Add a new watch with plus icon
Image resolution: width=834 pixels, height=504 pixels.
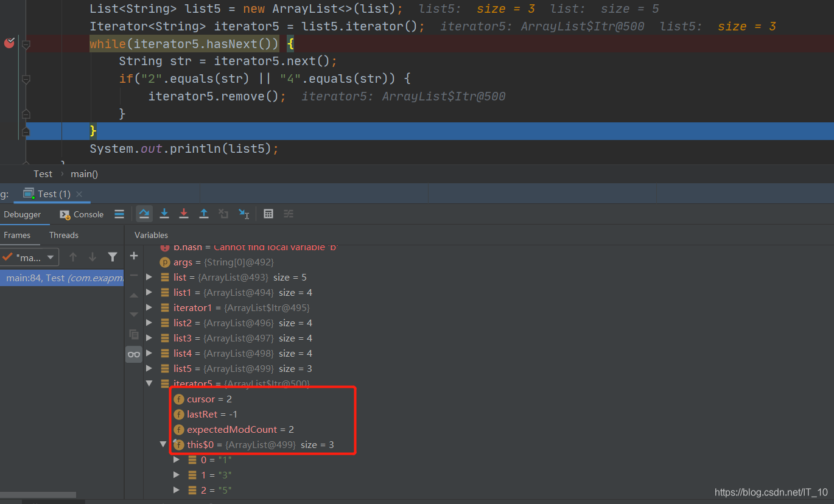(134, 256)
